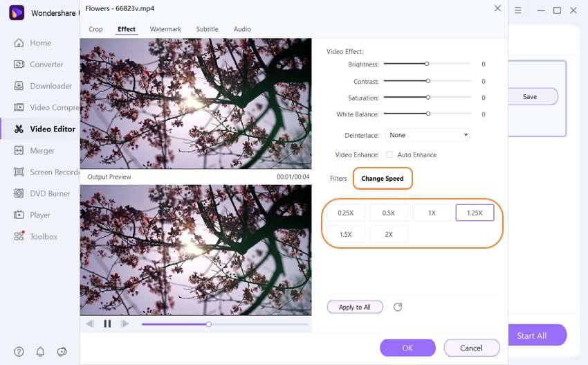Image resolution: width=588 pixels, height=365 pixels.
Task: Switch to the Audio tab
Action: tap(242, 29)
